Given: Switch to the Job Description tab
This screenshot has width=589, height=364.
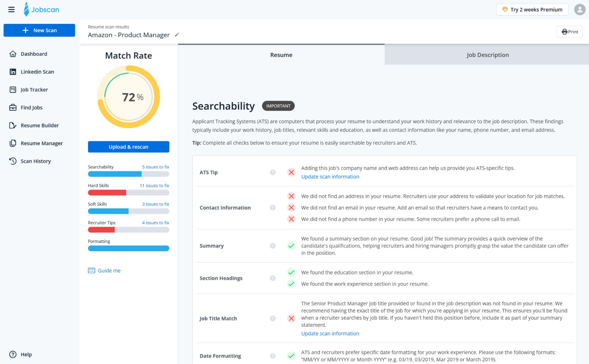Looking at the screenshot, I should pyautogui.click(x=487, y=55).
